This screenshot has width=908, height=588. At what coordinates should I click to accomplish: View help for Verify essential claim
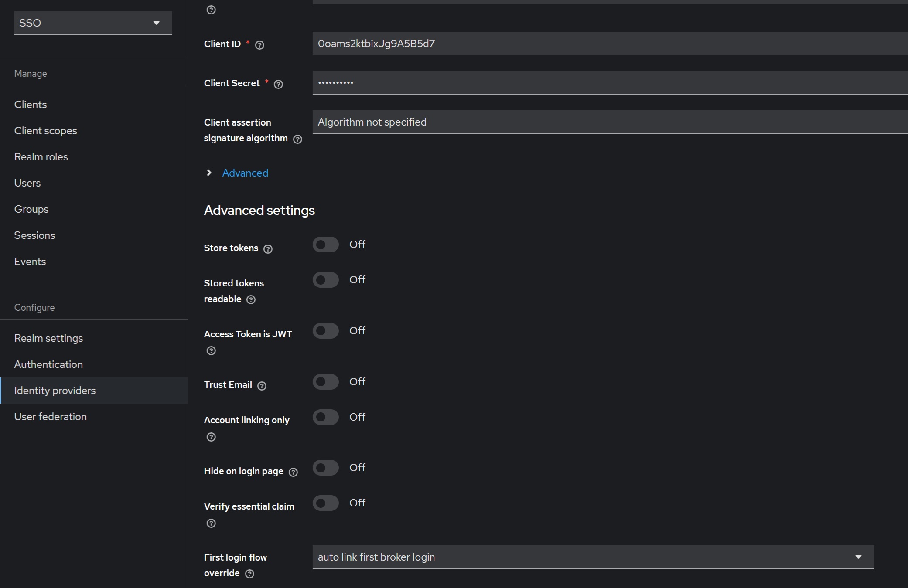212,523
